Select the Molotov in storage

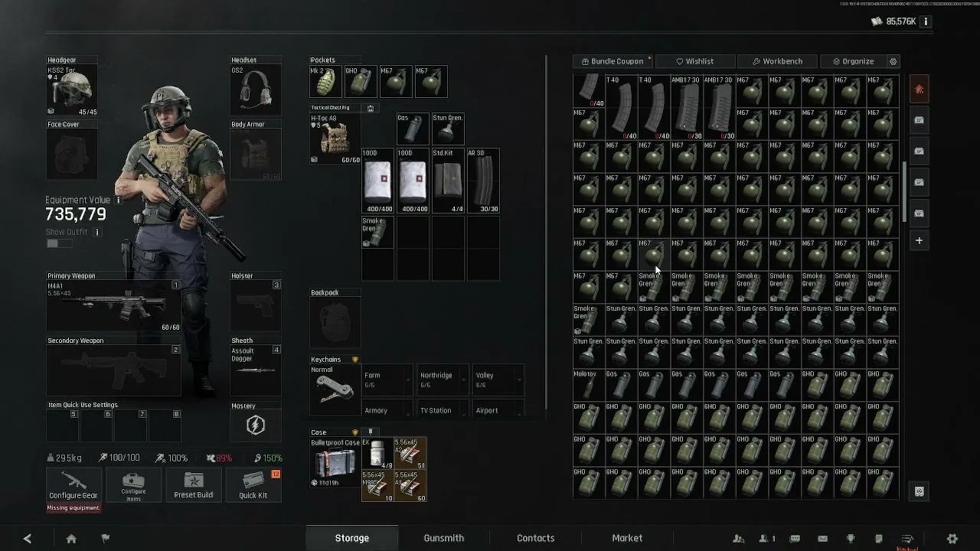point(588,384)
